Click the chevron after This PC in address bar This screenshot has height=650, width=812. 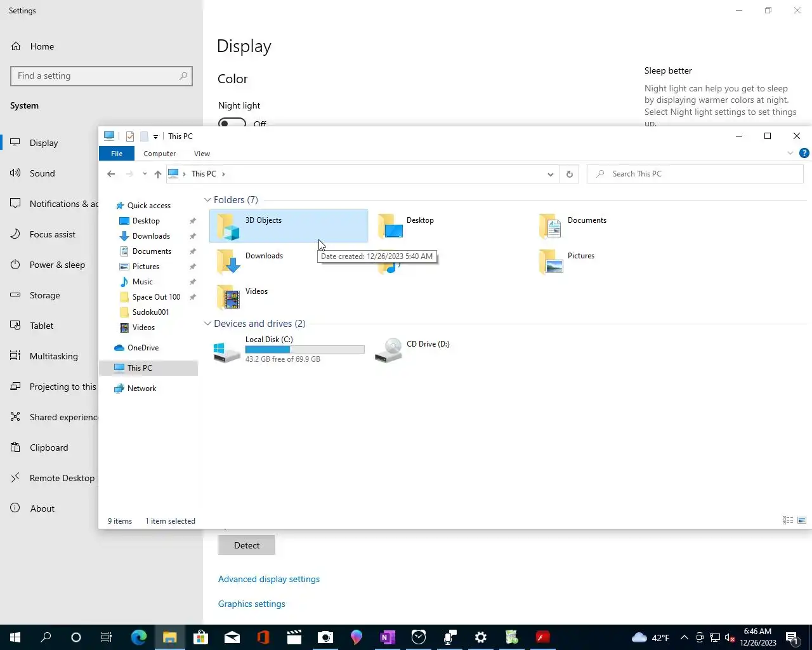coord(223,174)
